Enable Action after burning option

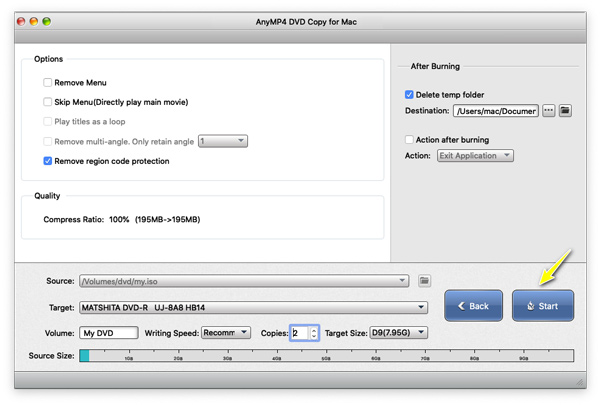click(409, 140)
